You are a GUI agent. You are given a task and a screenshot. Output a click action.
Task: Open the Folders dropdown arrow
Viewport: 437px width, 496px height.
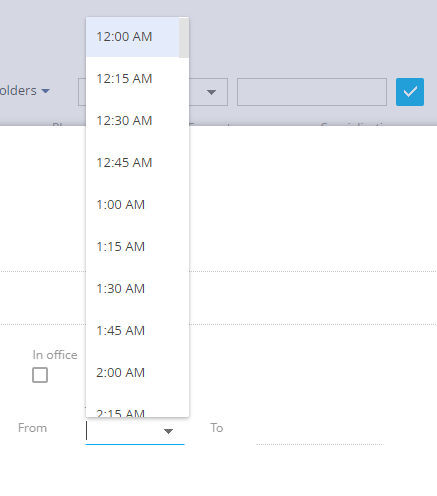(45, 91)
